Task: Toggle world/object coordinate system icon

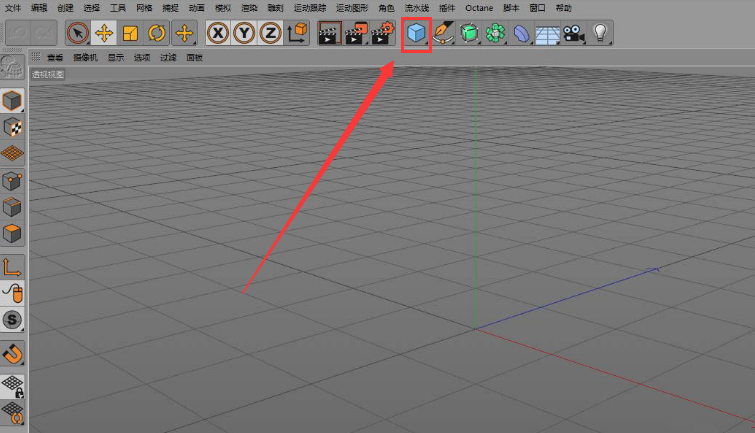Action: click(297, 33)
